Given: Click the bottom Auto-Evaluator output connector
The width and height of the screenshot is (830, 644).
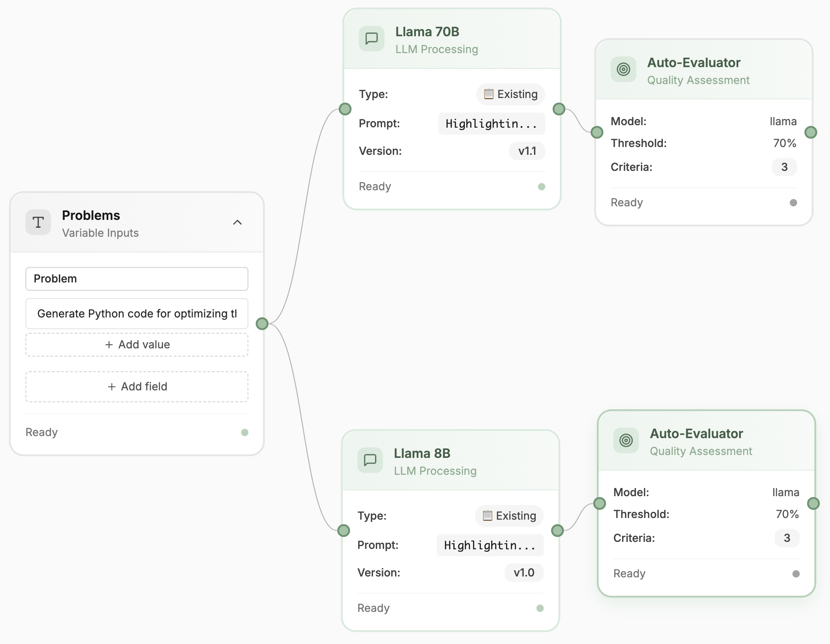Looking at the screenshot, I should pyautogui.click(x=814, y=503).
